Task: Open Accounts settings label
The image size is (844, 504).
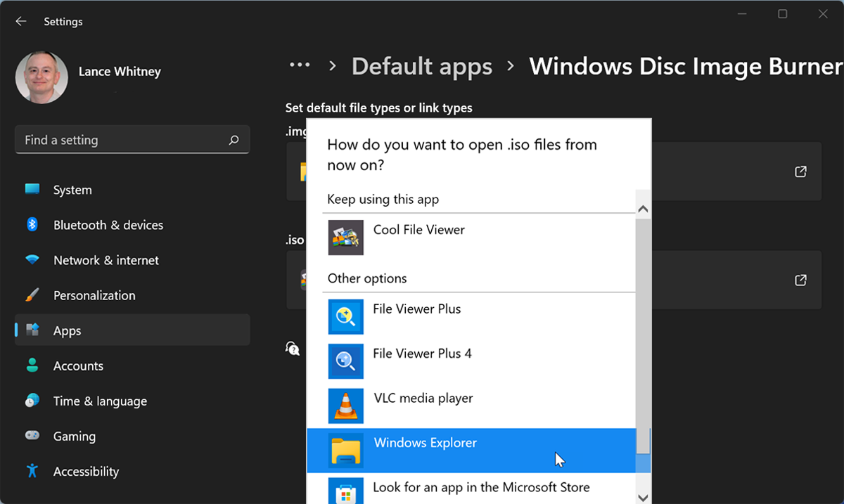Action: point(78,366)
